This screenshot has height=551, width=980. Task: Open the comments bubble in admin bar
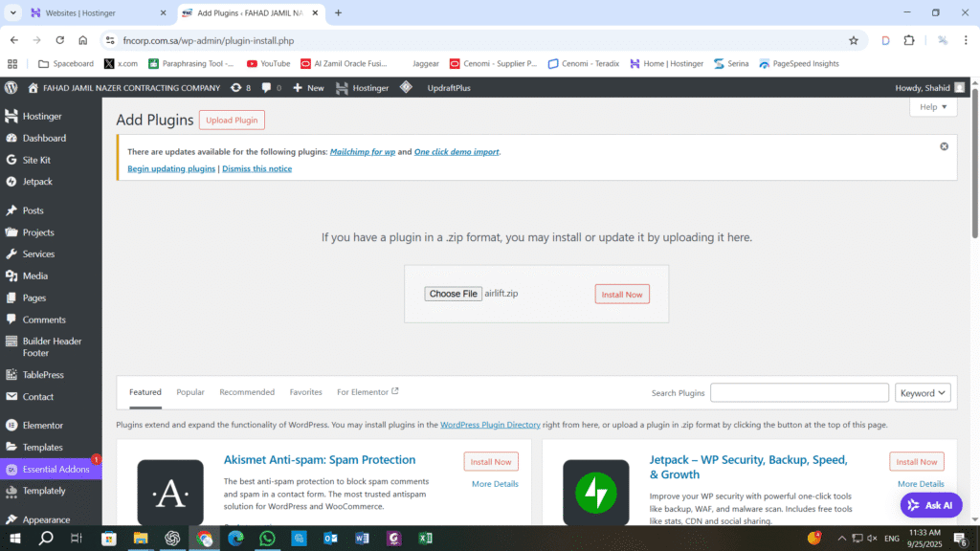[x=271, y=88]
